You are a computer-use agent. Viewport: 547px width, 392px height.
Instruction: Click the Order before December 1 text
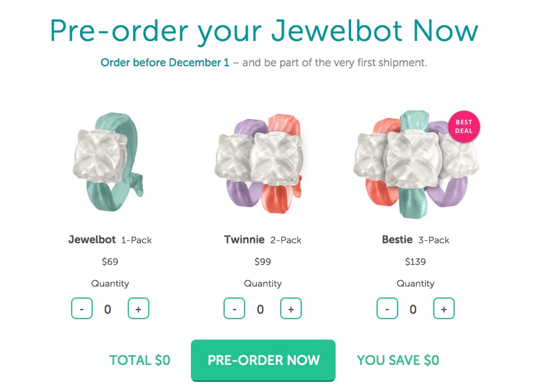165,63
